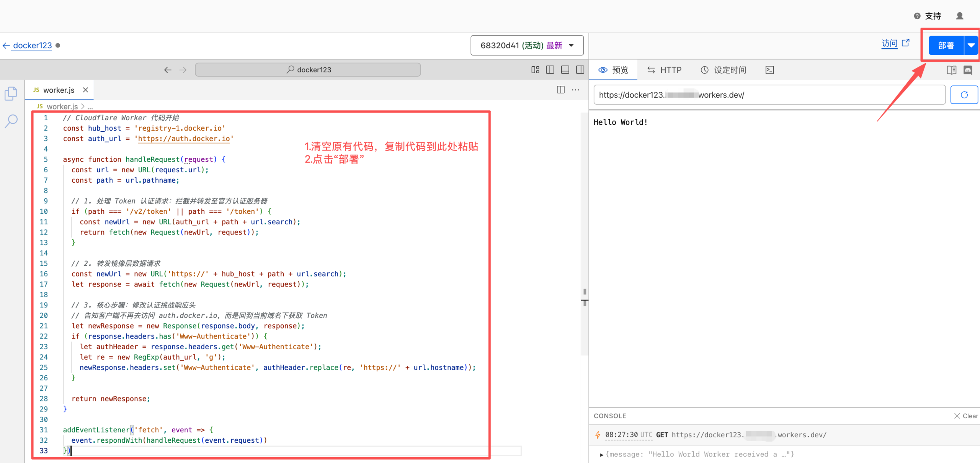The image size is (980, 463).
Task: Switch to the 预览 tab
Action: point(613,70)
